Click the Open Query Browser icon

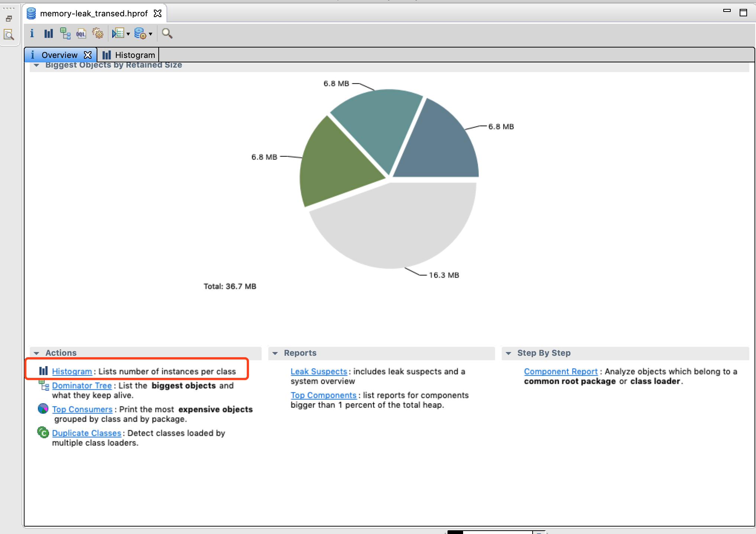(x=140, y=33)
